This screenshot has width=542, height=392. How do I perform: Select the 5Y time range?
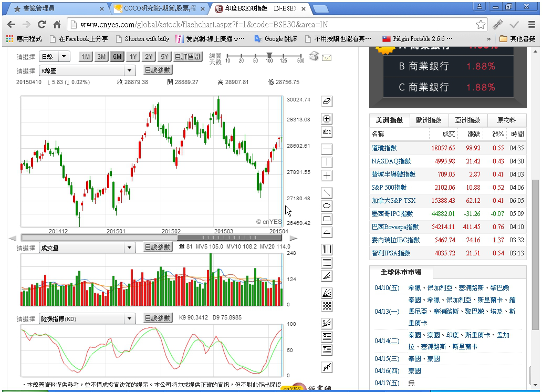(x=164, y=57)
